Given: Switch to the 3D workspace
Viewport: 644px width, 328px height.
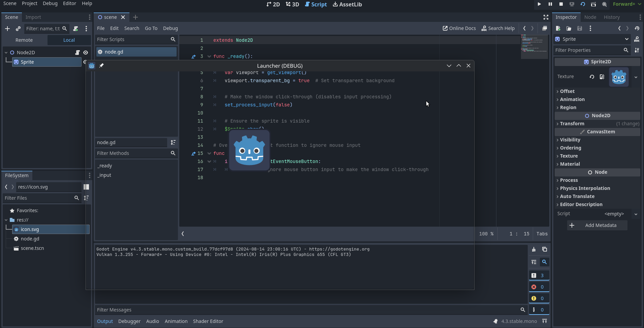Looking at the screenshot, I should [292, 4].
